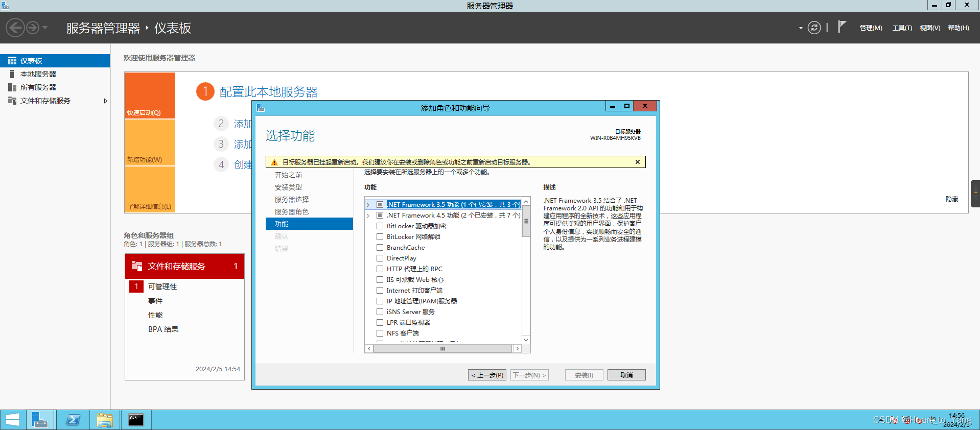Check LPR 端口监视器 feature
This screenshot has height=430, width=980.
[380, 322]
